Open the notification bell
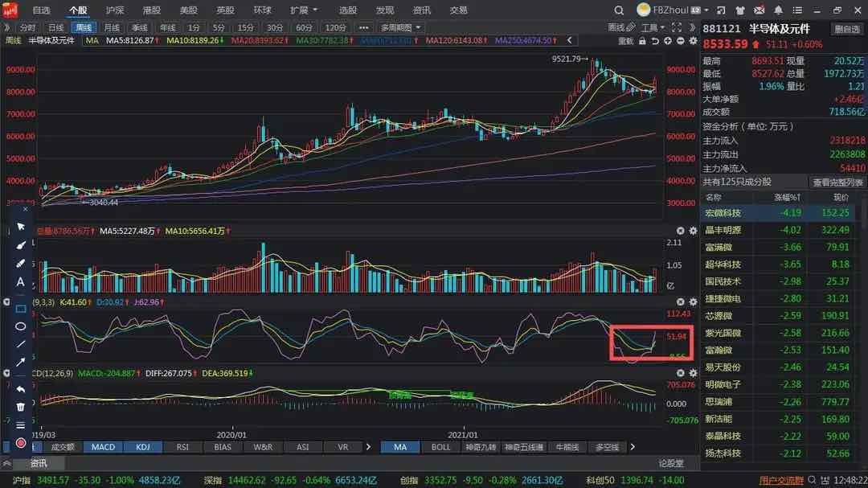The width and height of the screenshot is (868, 488). [x=778, y=10]
